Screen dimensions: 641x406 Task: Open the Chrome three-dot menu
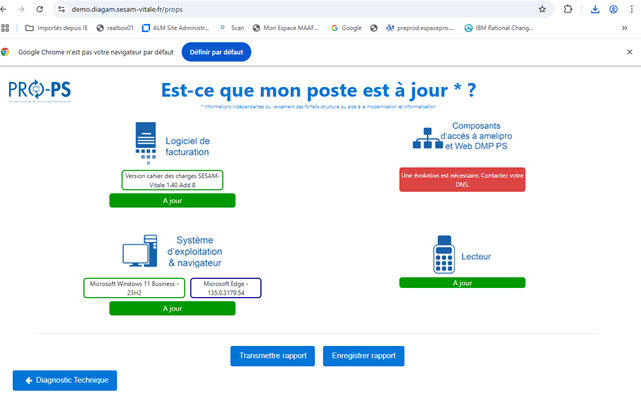[630, 9]
